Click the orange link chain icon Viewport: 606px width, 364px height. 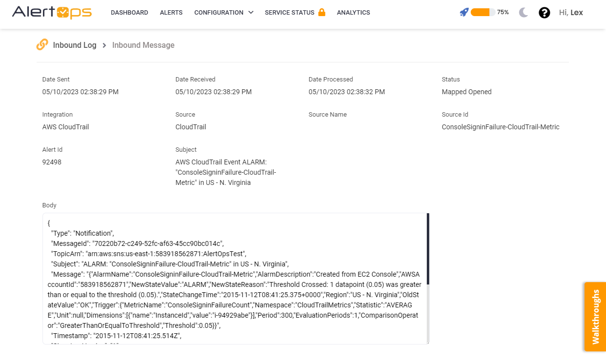click(x=42, y=45)
